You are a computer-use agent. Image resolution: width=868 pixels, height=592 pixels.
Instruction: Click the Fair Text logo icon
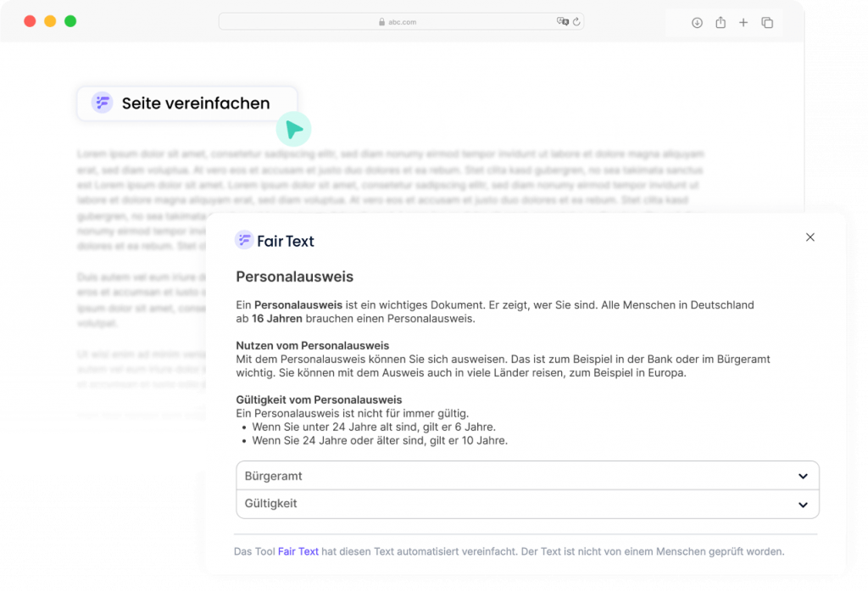pyautogui.click(x=243, y=240)
